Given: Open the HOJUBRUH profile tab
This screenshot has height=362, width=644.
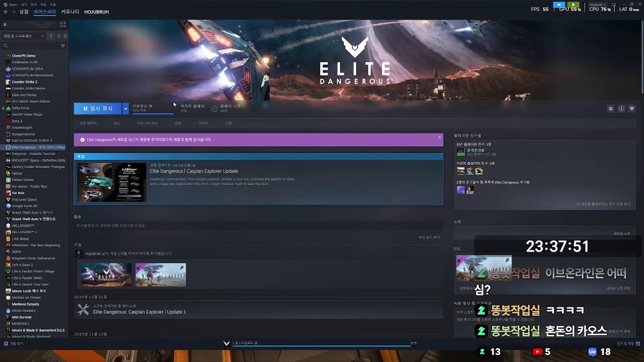Looking at the screenshot, I should (97, 12).
